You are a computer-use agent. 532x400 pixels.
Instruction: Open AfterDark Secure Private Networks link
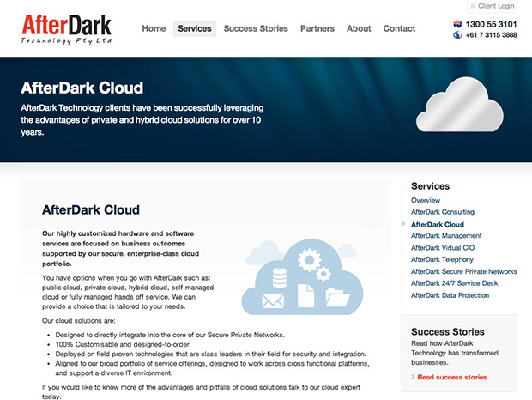(x=464, y=271)
